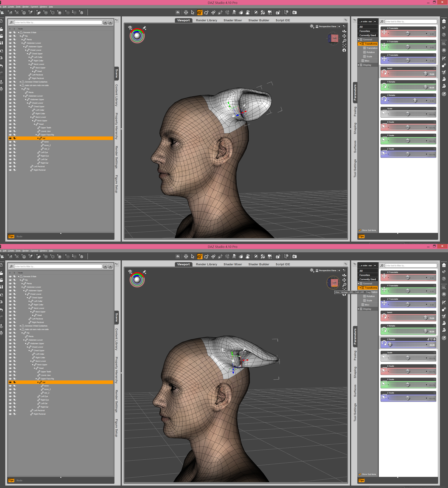Image resolution: width=448 pixels, height=488 pixels.
Task: Open the Shader Mixer tab in lower window
Action: pyautogui.click(x=232, y=264)
